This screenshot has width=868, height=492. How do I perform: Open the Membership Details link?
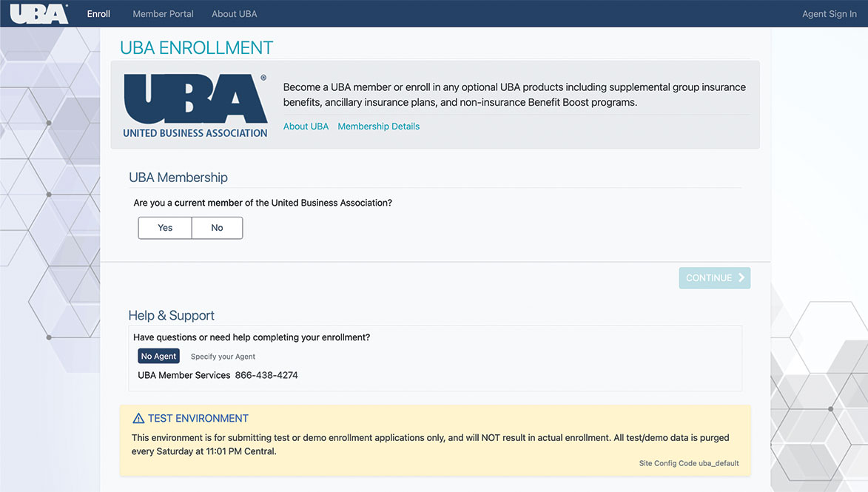click(378, 126)
